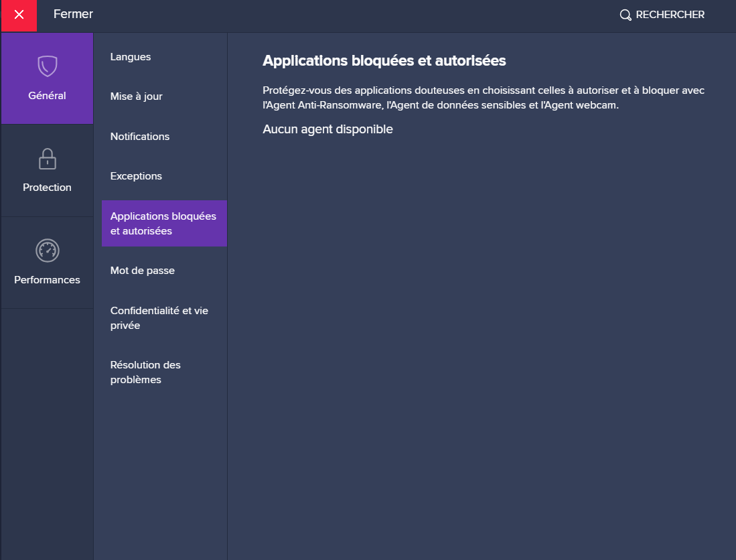Select Notifications in the sidebar
This screenshot has width=736, height=560.
click(x=140, y=137)
